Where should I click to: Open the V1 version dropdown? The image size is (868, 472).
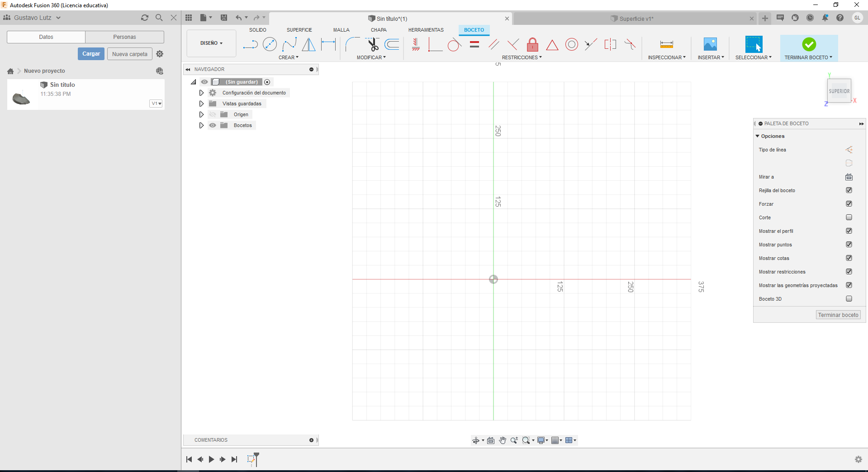click(156, 104)
